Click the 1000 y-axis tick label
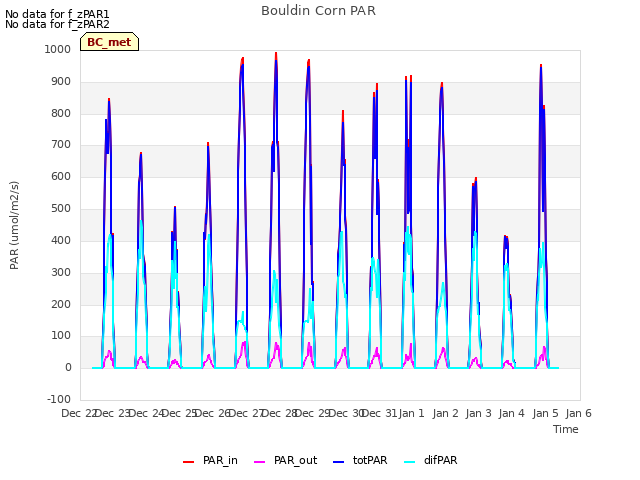Screen dimensions: 640x480 tap(58, 49)
